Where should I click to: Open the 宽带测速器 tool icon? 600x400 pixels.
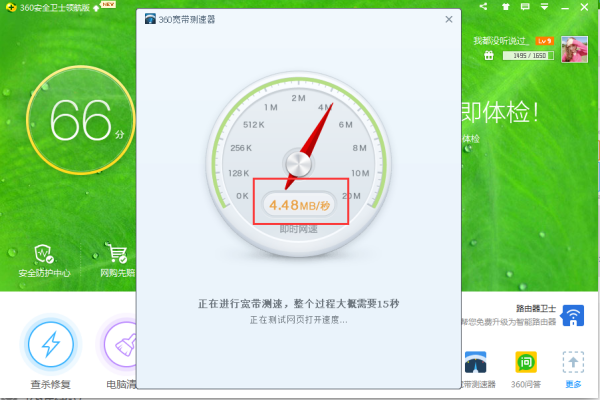(x=475, y=362)
